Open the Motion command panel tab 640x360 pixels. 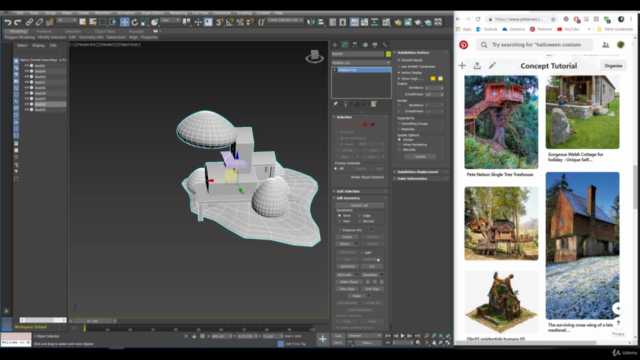point(365,45)
